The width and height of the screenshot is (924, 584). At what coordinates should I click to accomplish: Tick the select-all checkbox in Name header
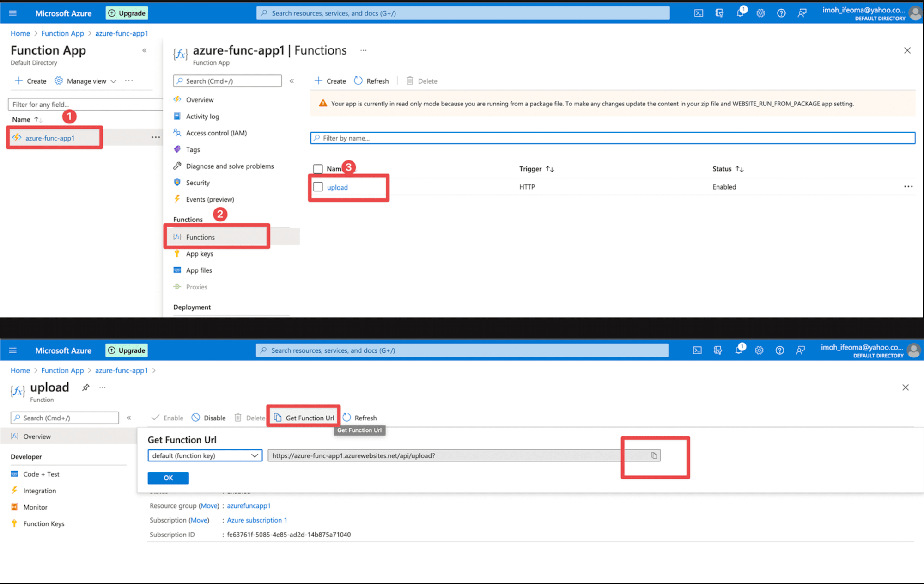(318, 169)
